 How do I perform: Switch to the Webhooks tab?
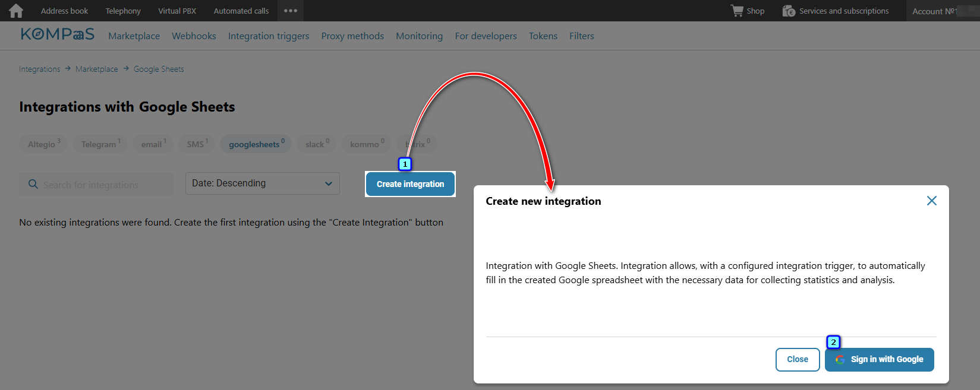pyautogui.click(x=194, y=36)
